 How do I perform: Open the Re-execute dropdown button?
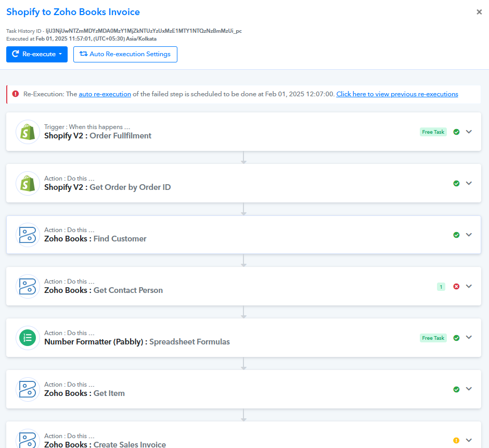[37, 54]
